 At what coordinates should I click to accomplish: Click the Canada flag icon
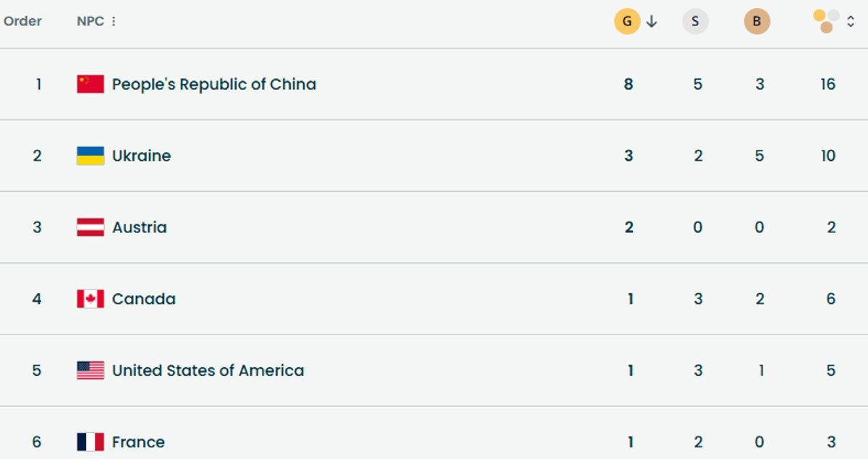coord(90,299)
